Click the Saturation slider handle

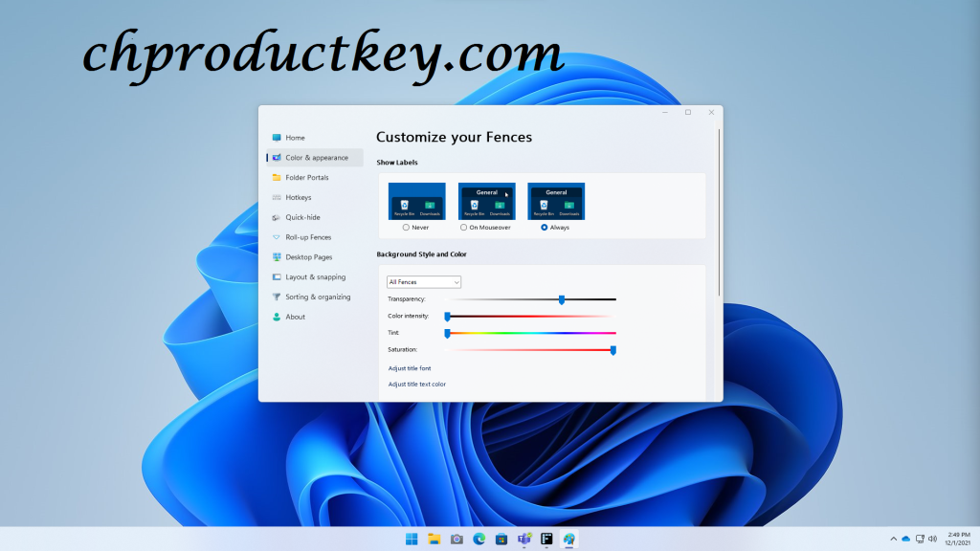click(613, 350)
